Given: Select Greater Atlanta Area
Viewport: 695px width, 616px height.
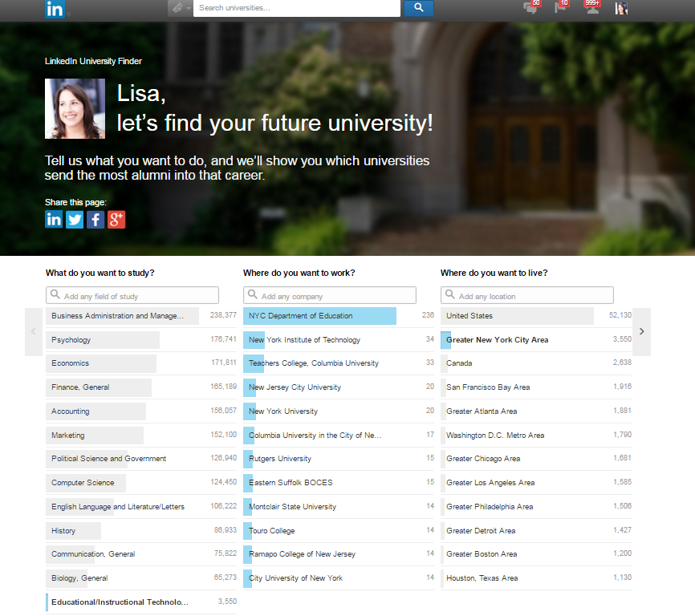Looking at the screenshot, I should (x=536, y=411).
